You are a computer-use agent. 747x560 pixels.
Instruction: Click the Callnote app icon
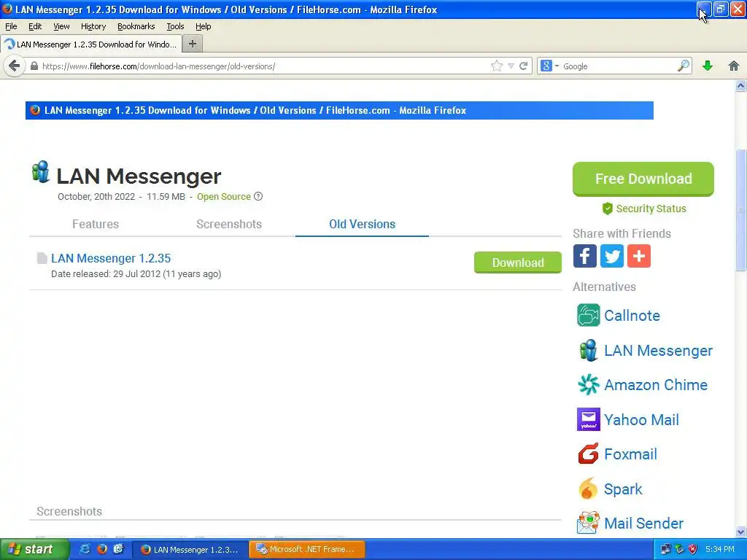(589, 315)
